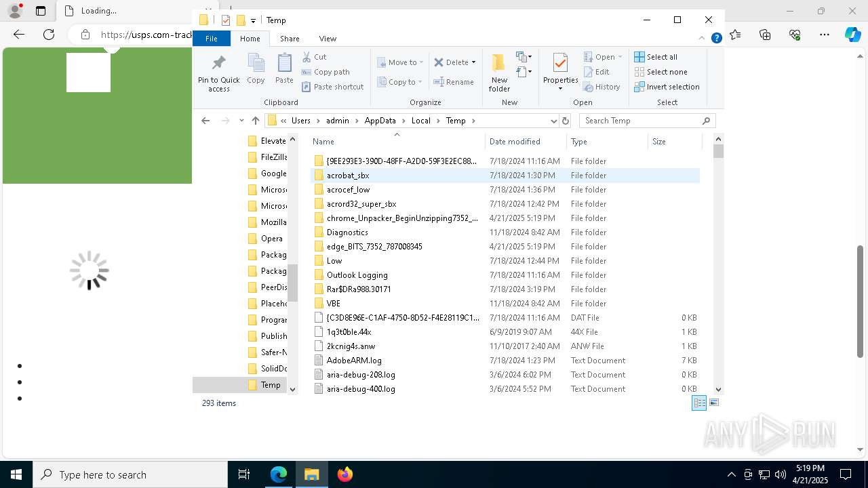Select file AdobeARM.log
The height and width of the screenshot is (488, 868).
point(505,361)
